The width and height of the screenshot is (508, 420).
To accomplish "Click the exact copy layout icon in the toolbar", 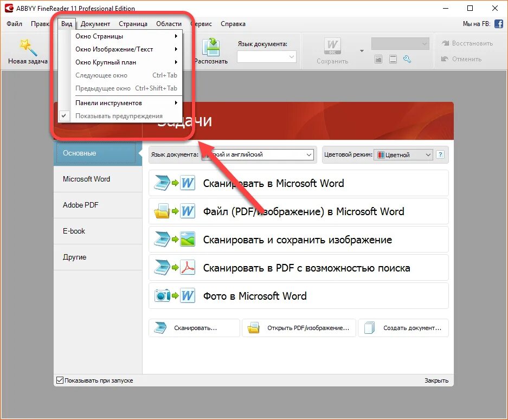I will point(378,59).
